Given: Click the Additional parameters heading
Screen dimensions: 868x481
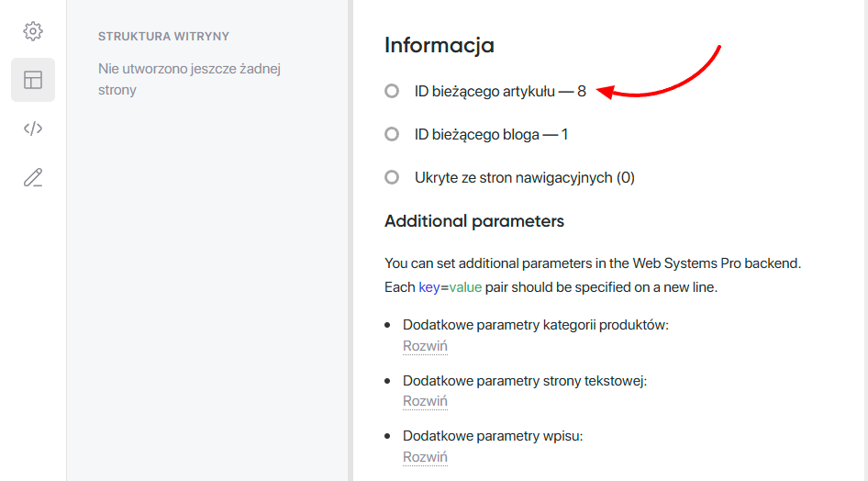Looking at the screenshot, I should pos(473,221).
